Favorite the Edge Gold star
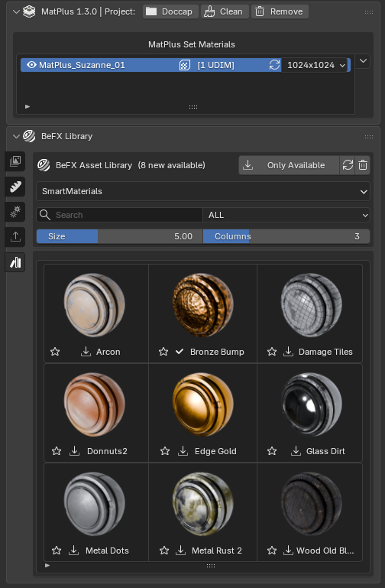The image size is (385, 588). click(165, 451)
